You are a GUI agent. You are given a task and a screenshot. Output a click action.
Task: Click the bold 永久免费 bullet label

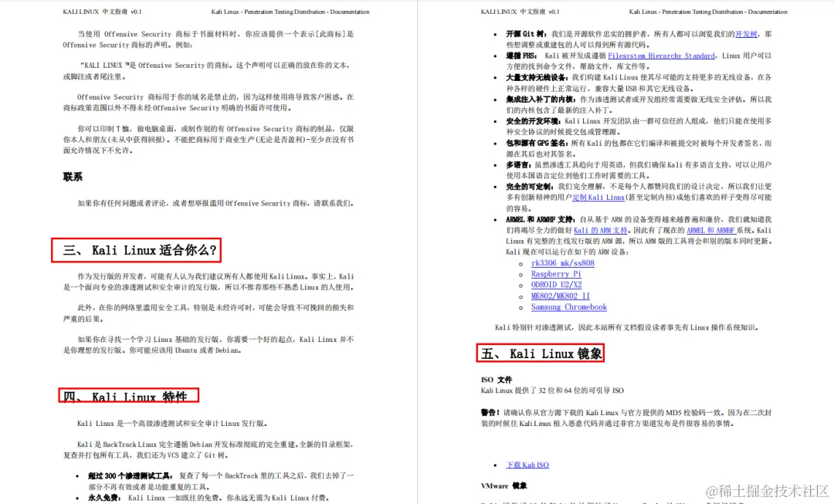(105, 498)
